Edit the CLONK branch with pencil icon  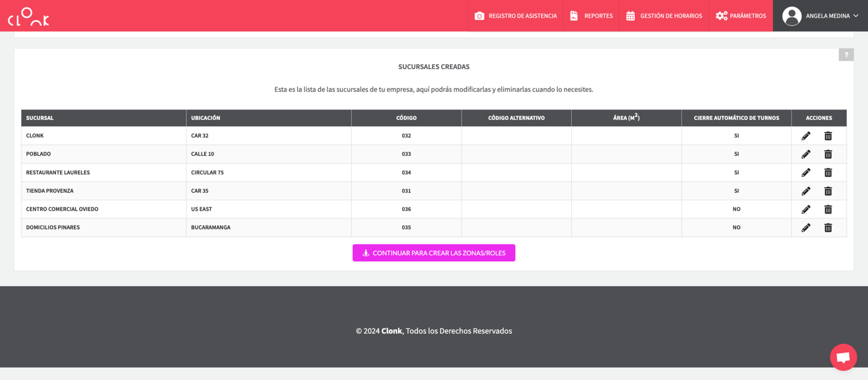[806, 136]
